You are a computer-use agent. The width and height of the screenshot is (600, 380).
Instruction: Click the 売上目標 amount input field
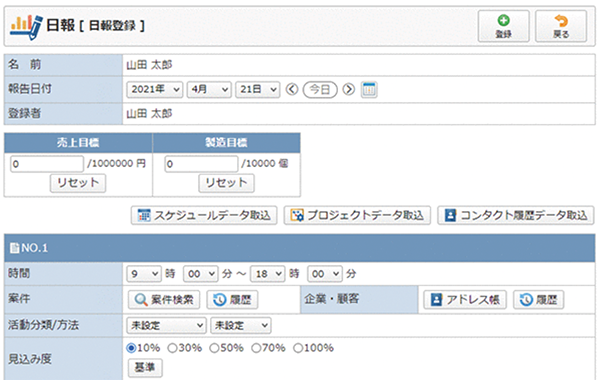[x=47, y=164]
